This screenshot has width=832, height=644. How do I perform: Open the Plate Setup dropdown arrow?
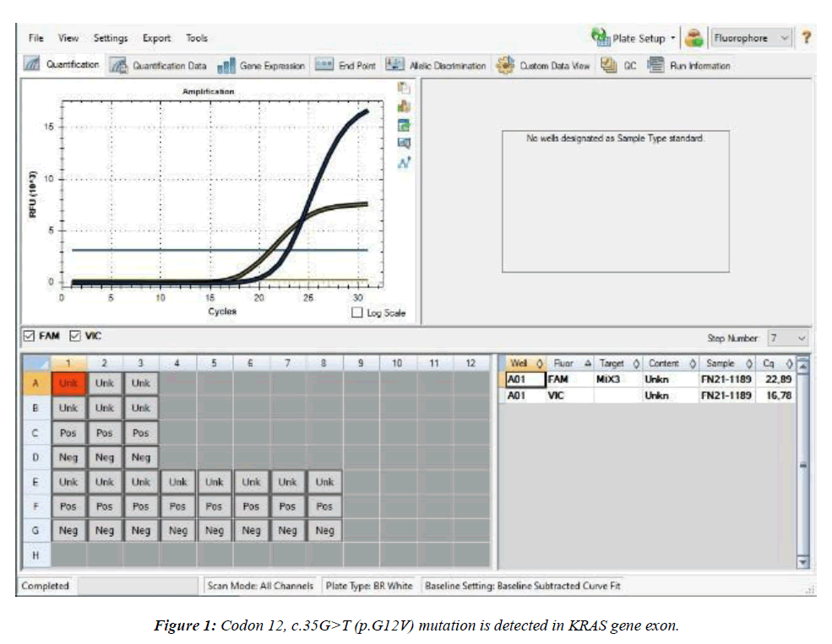tap(672, 39)
